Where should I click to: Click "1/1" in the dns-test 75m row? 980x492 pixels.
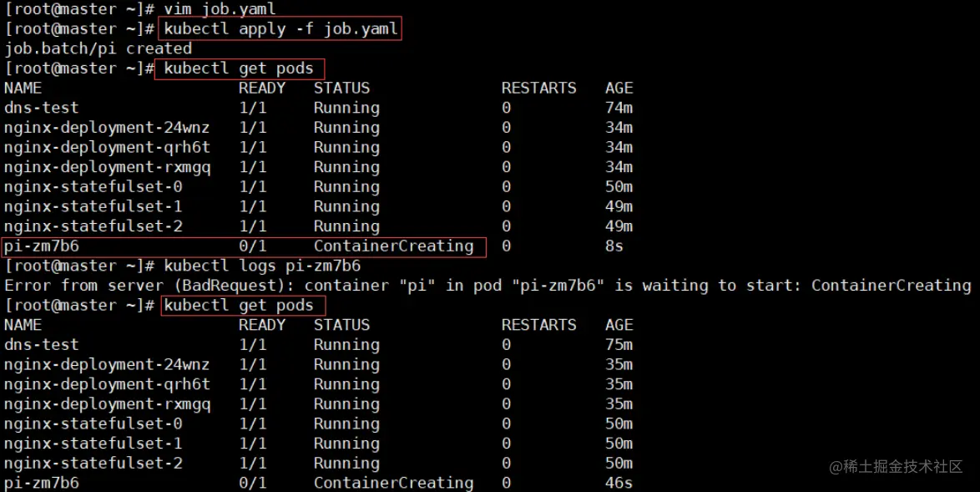click(252, 344)
